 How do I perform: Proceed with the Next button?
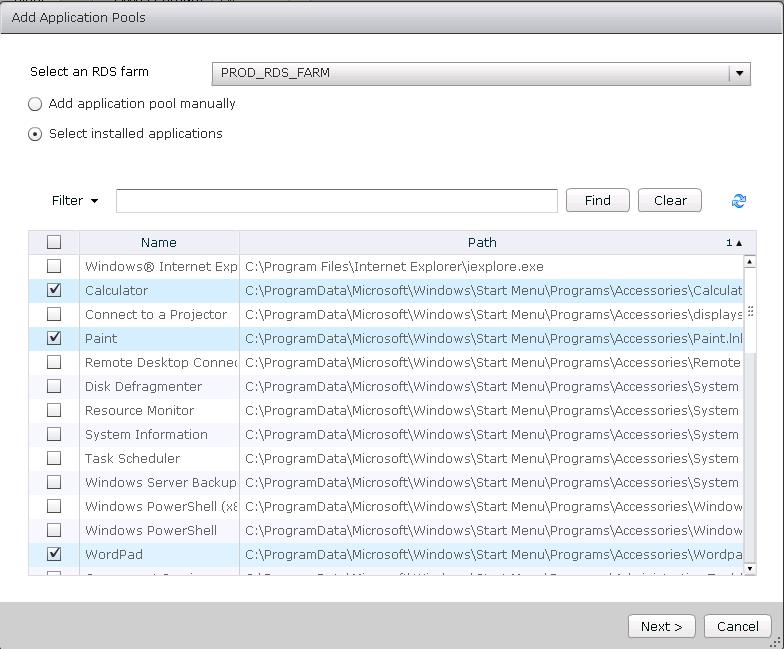(661, 626)
